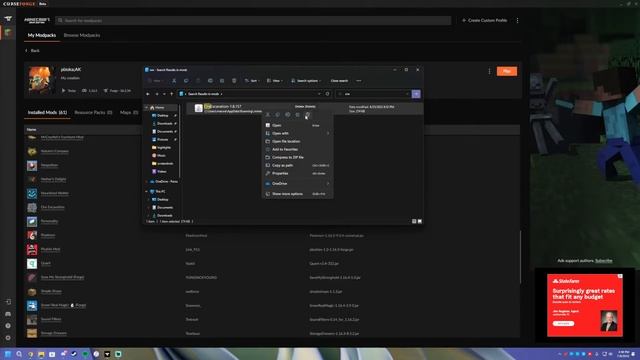Viewport: 640px width, 360px height.
Task: Refresh the Explorer search results
Action: (x=327, y=94)
